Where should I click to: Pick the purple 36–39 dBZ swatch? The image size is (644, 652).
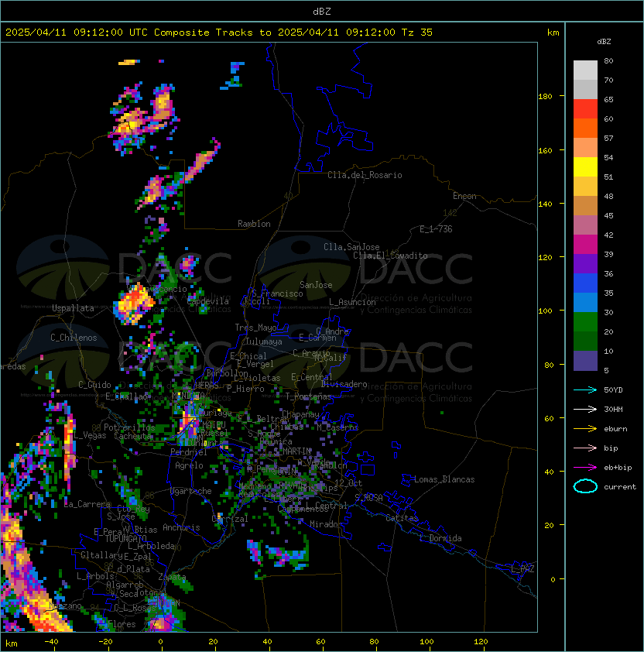tap(585, 264)
